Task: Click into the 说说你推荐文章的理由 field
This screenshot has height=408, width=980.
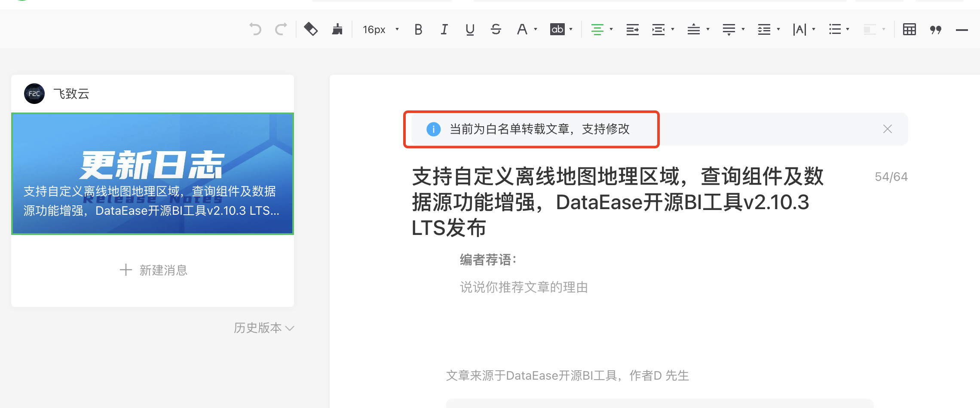Action: pos(524,287)
